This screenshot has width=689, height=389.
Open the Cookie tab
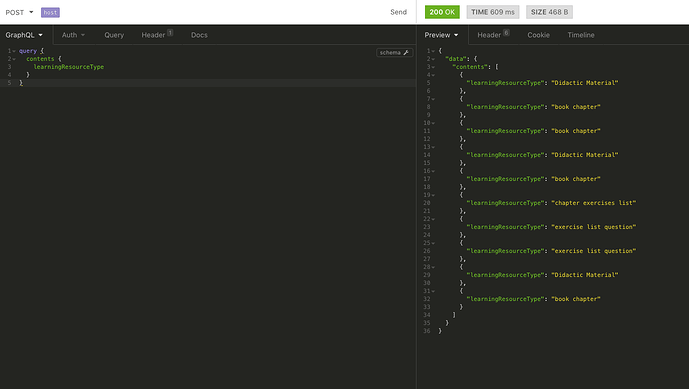538,35
